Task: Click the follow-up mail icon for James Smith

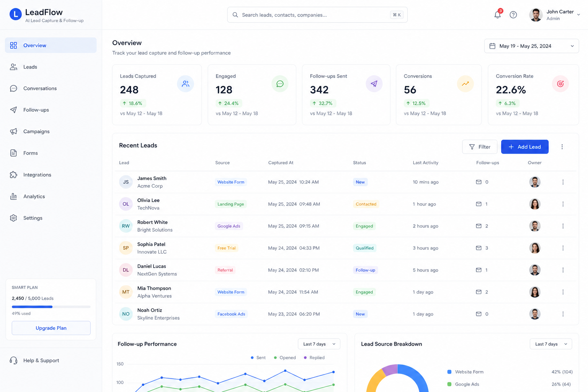Action: [x=479, y=182]
